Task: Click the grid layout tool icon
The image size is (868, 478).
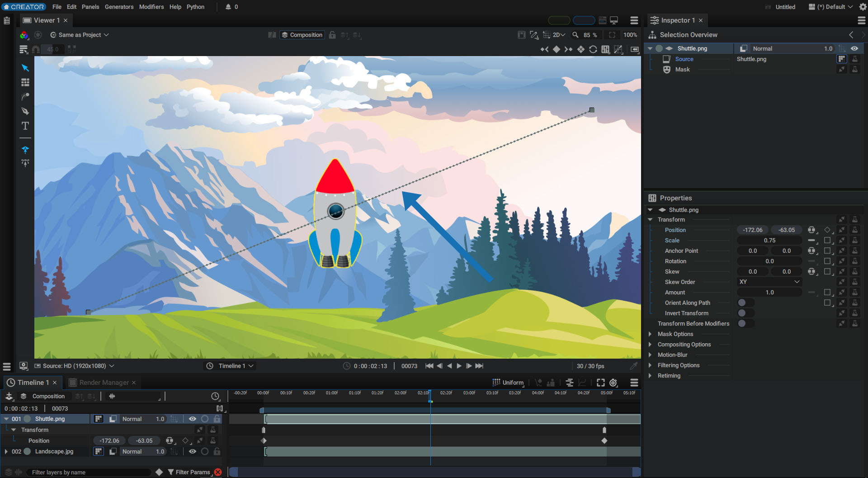Action: (25, 82)
